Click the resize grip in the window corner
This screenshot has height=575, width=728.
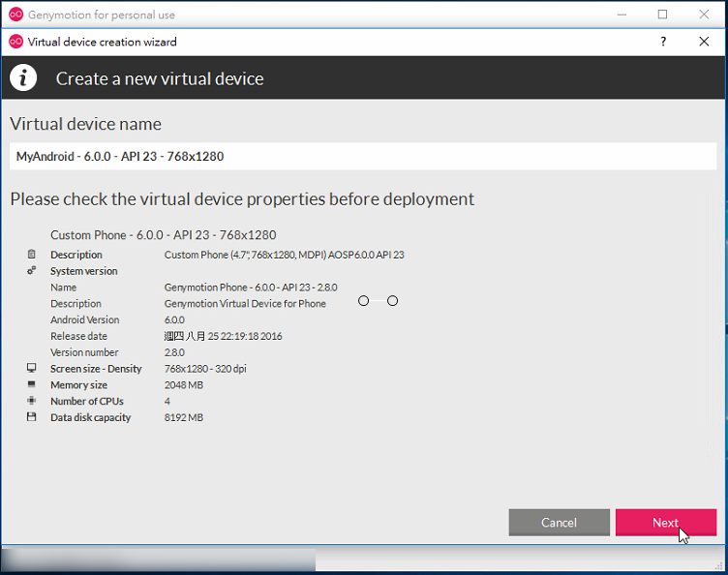[719, 566]
